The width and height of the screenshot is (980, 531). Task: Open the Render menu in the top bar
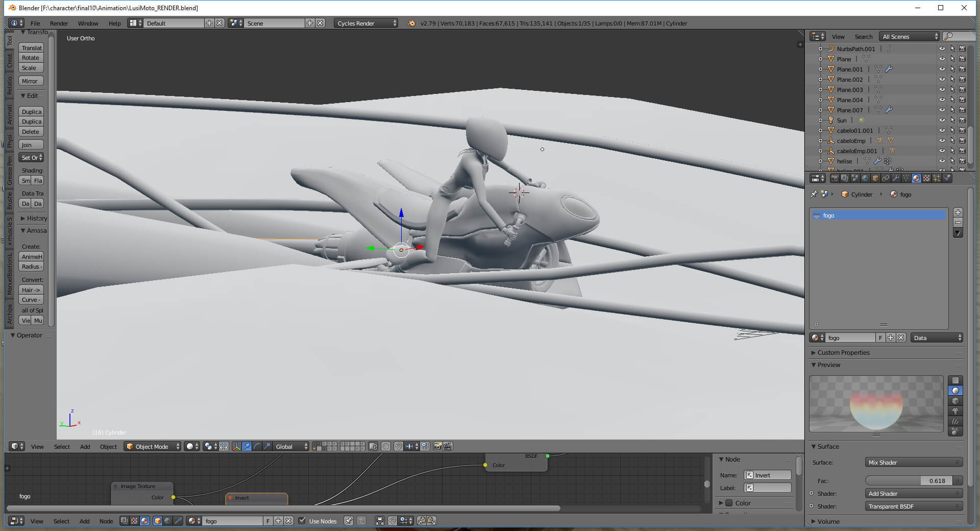tap(59, 23)
